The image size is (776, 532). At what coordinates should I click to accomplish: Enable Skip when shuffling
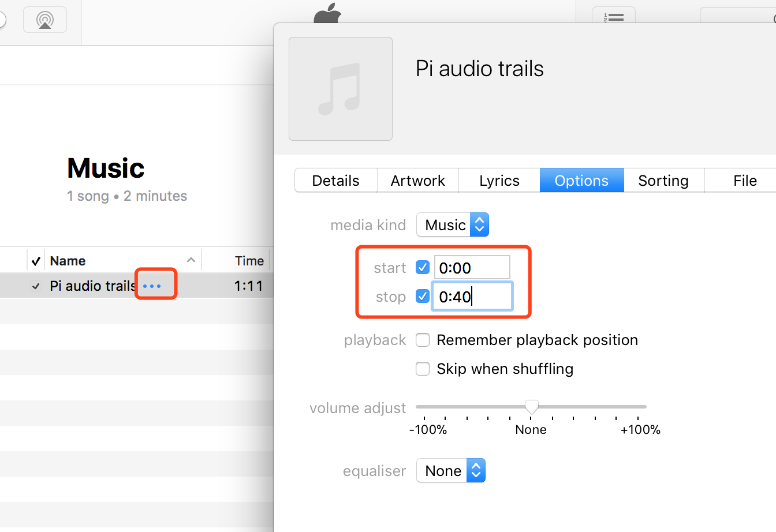pyautogui.click(x=423, y=369)
